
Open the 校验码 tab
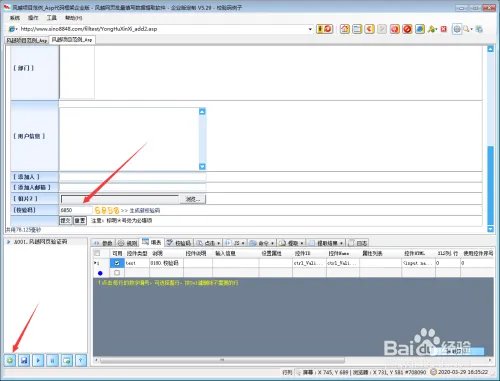tap(179, 243)
